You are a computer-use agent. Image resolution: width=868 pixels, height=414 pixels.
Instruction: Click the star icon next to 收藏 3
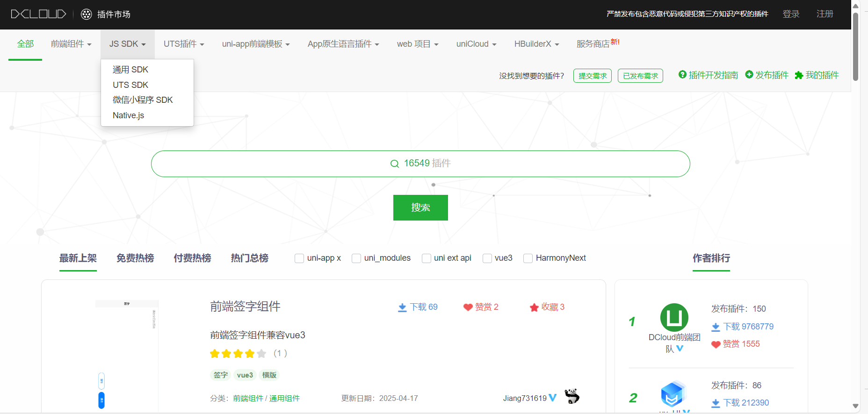pyautogui.click(x=534, y=307)
